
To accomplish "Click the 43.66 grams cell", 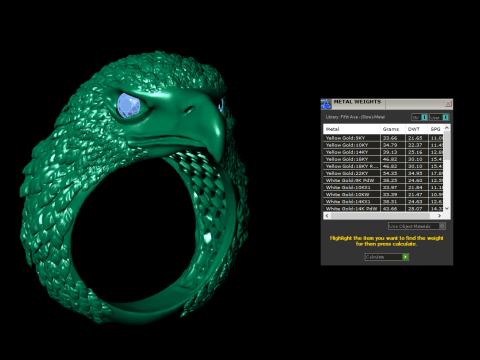I will [x=393, y=208].
